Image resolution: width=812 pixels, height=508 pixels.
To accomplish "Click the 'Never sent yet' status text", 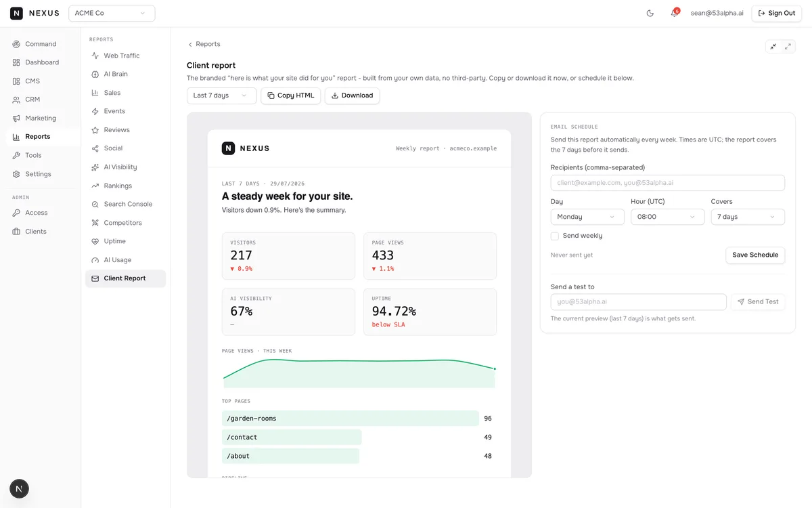I will (x=572, y=255).
